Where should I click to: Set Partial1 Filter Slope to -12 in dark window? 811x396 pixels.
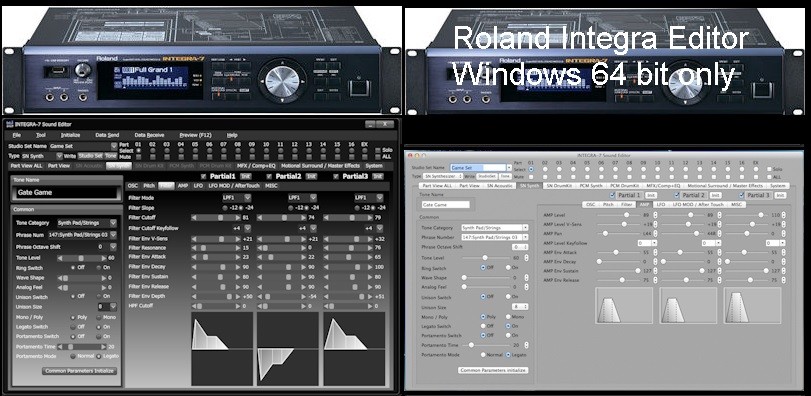pyautogui.click(x=225, y=207)
